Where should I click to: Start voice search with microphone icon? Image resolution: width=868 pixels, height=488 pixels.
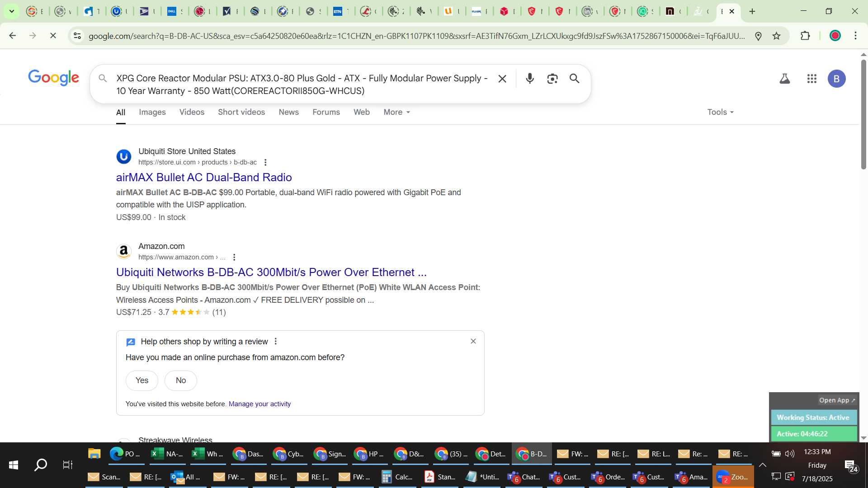[530, 79]
